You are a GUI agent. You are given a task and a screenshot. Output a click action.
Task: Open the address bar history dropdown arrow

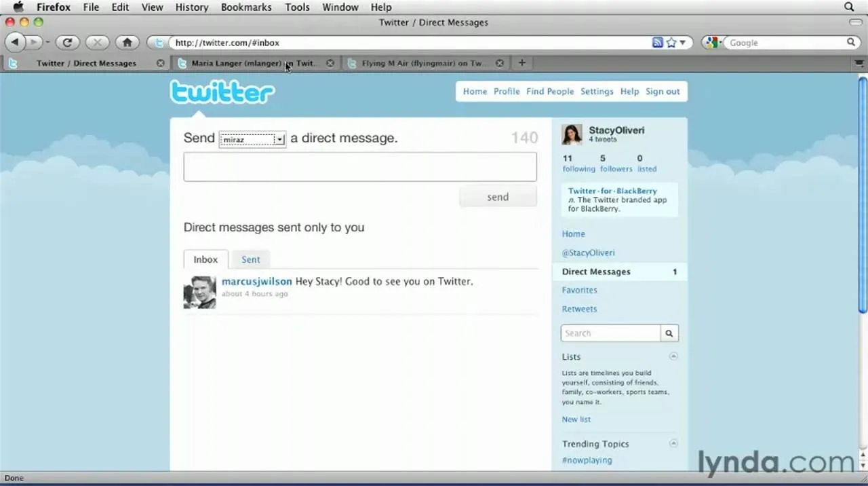(x=683, y=42)
